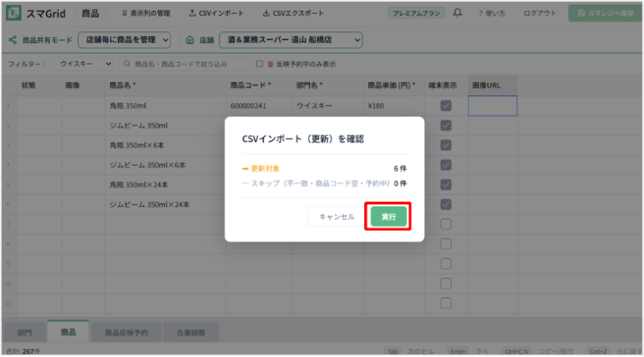Click the 店舗 home icon
The width and height of the screenshot is (644, 357).
[189, 40]
